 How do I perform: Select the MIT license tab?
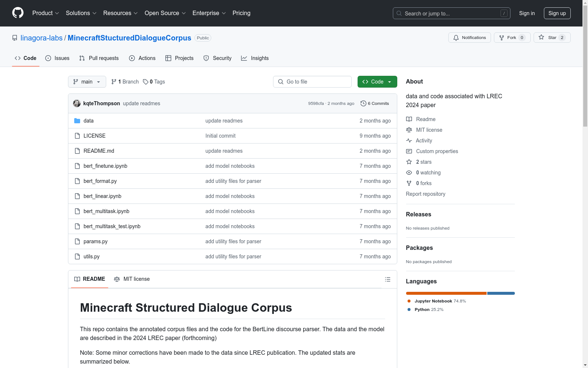(132, 279)
